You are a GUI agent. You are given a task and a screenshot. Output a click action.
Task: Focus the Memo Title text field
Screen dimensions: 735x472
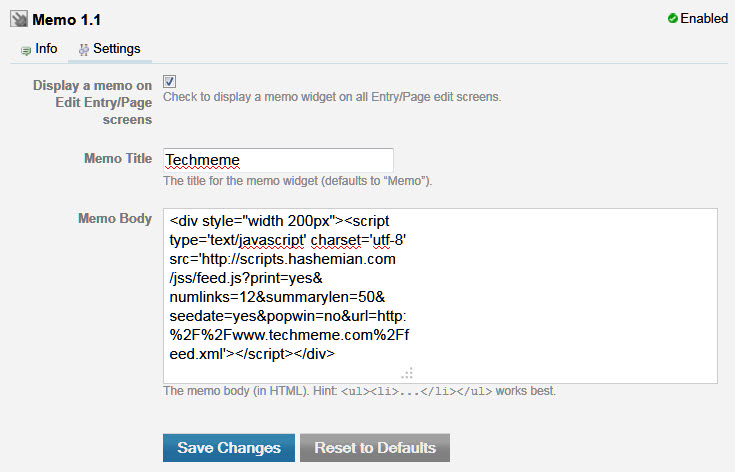[x=278, y=160]
